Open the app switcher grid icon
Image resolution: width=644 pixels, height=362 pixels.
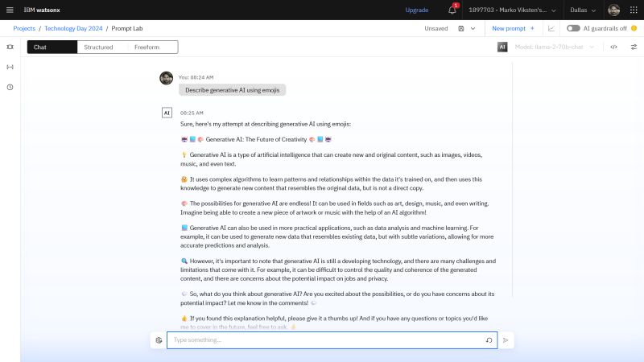[634, 10]
